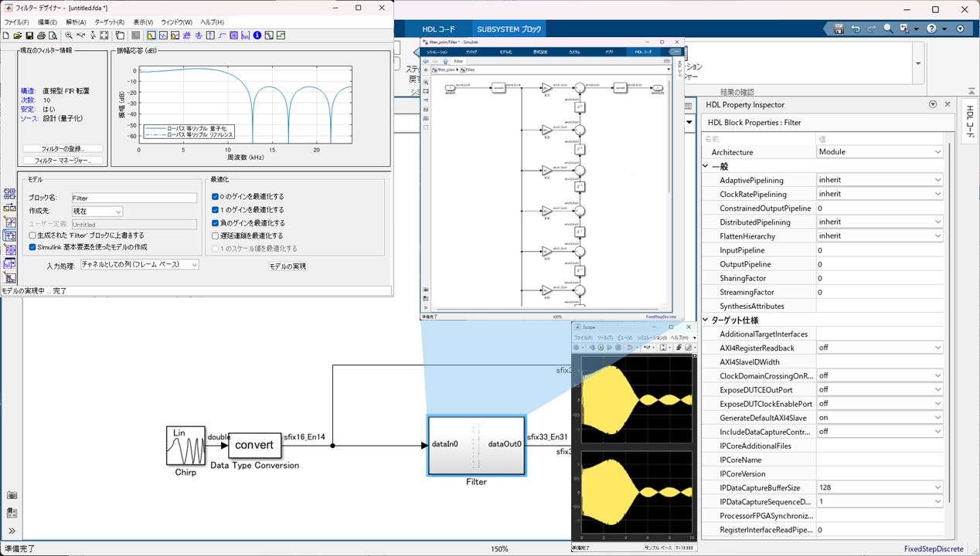Viewport: 980px width, 556px height.
Task: Open the filter information icon
Action: click(x=257, y=36)
